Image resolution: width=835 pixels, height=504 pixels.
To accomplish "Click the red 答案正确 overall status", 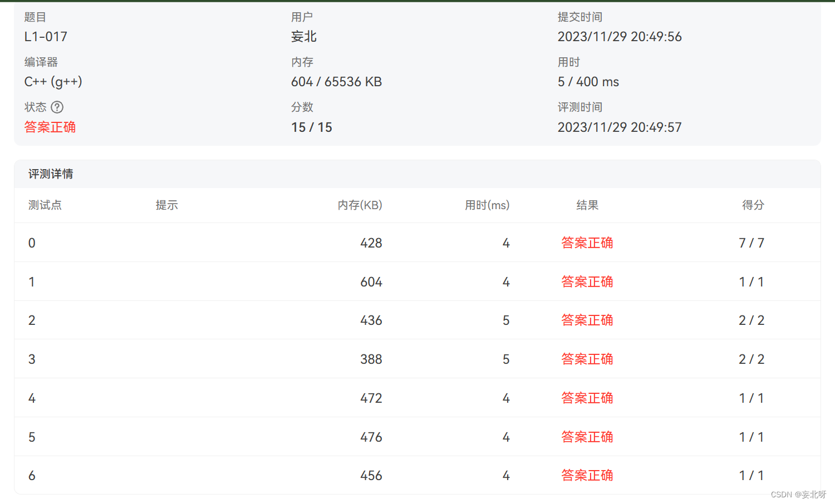I will (50, 127).
